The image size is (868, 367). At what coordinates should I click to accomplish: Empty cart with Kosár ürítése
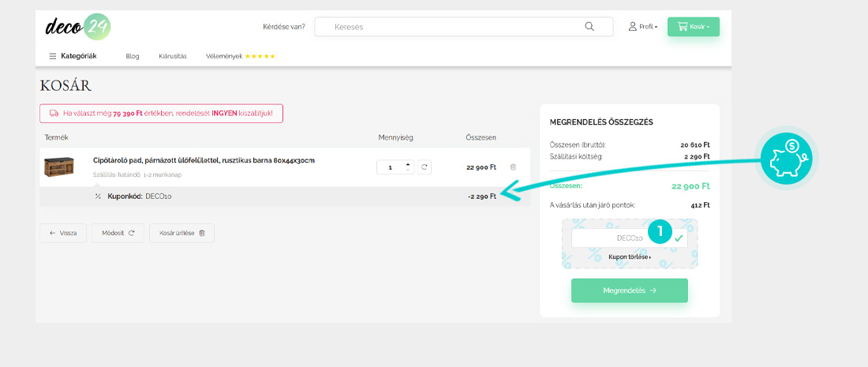coord(181,234)
